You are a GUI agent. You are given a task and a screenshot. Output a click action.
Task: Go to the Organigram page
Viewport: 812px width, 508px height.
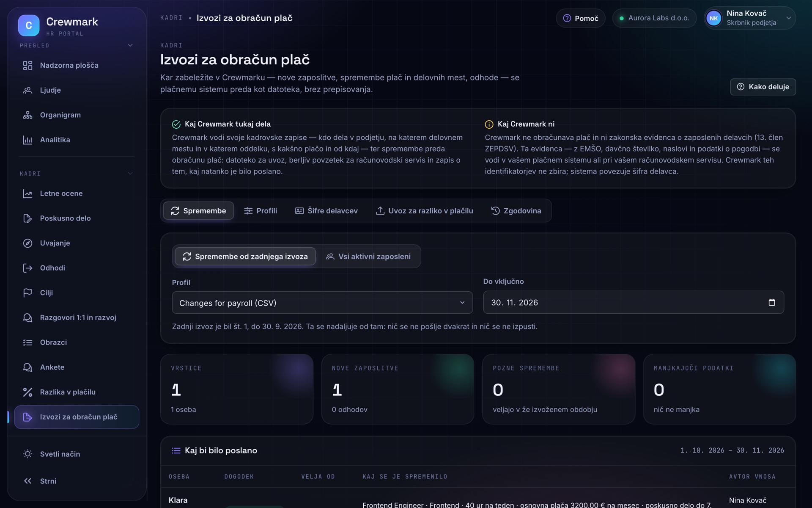point(77,115)
